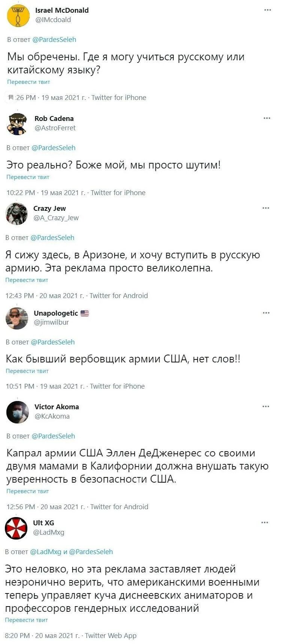Image resolution: width=290 pixels, height=644 pixels.
Task: Click @LadMxg mention in Ult XG's reply
Action: tap(45, 552)
